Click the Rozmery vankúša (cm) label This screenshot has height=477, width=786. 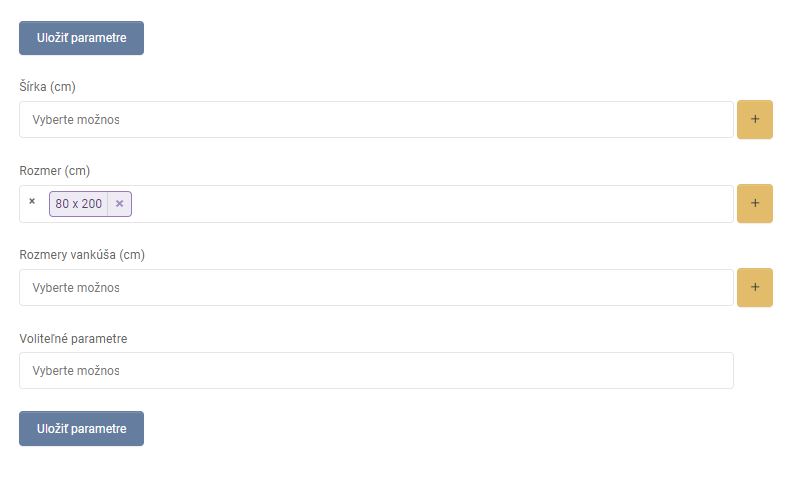pyautogui.click(x=82, y=255)
